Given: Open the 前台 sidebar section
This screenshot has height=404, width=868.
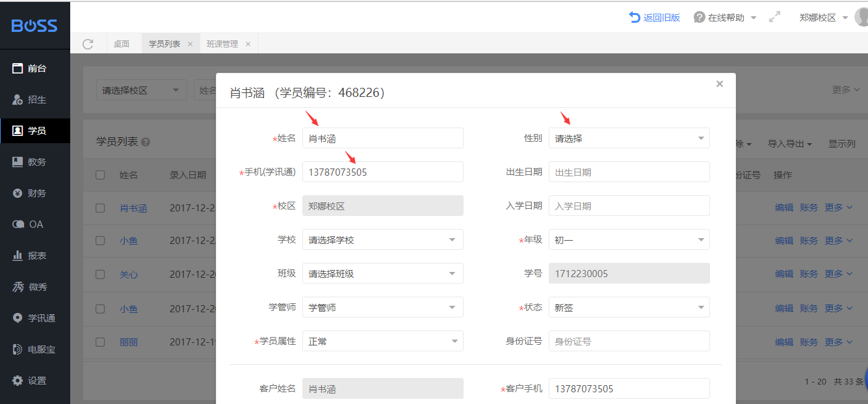Looking at the screenshot, I should click(x=35, y=68).
